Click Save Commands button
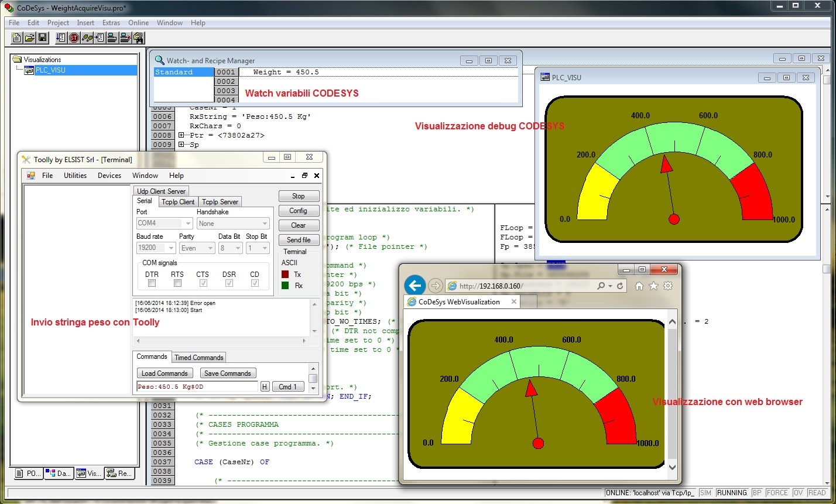 [228, 373]
